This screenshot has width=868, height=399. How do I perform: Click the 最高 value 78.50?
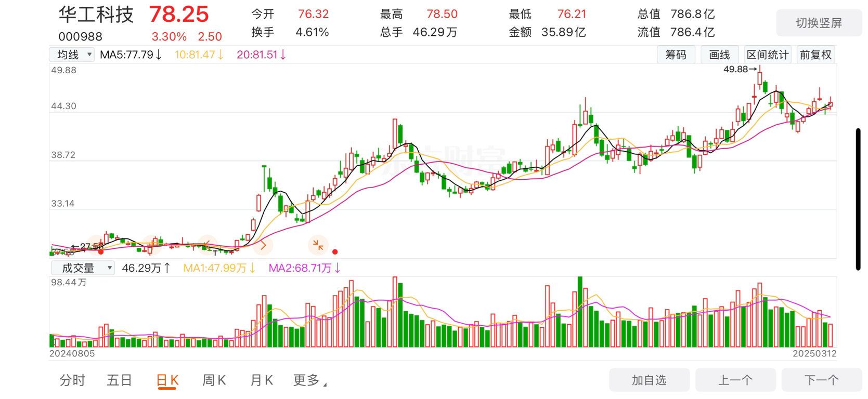pos(442,14)
